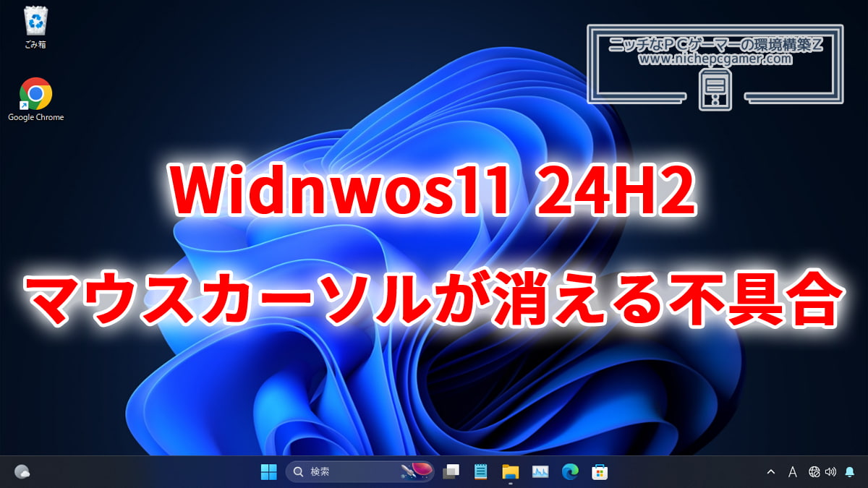Open network settings from system tray
This screenshot has width=868, height=488.
tap(814, 472)
